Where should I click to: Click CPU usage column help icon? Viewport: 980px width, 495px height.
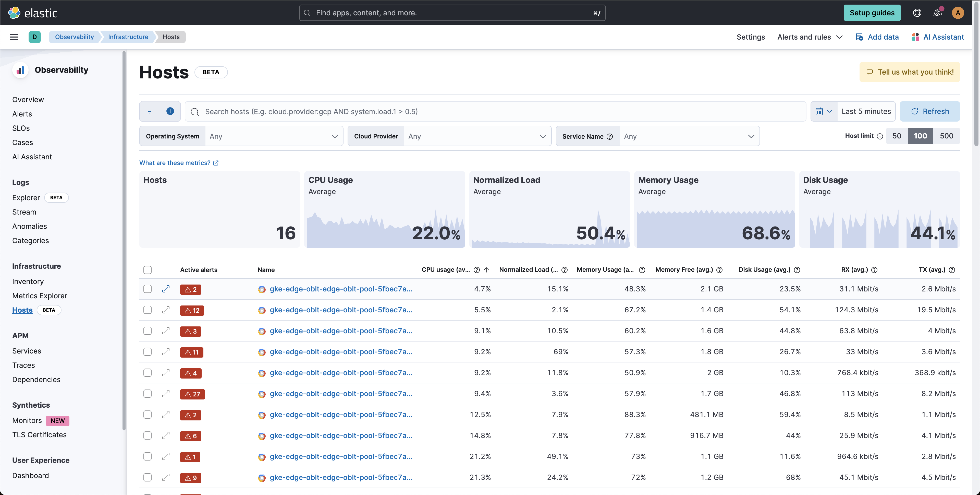click(x=476, y=269)
